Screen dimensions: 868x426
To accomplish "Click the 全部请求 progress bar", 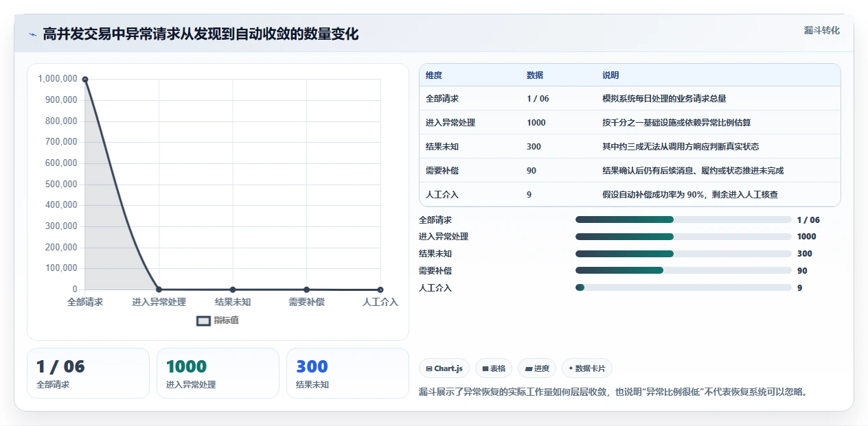I will [x=683, y=220].
